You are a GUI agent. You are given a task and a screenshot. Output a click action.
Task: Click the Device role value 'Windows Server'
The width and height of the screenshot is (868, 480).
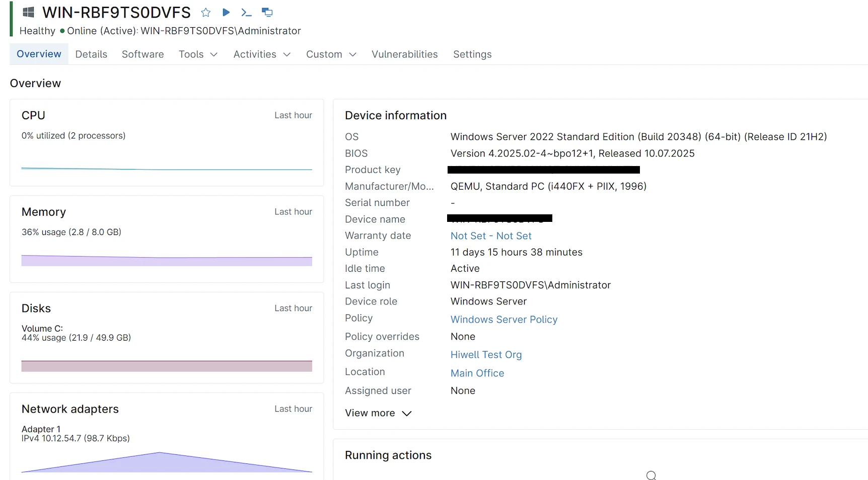(x=488, y=301)
